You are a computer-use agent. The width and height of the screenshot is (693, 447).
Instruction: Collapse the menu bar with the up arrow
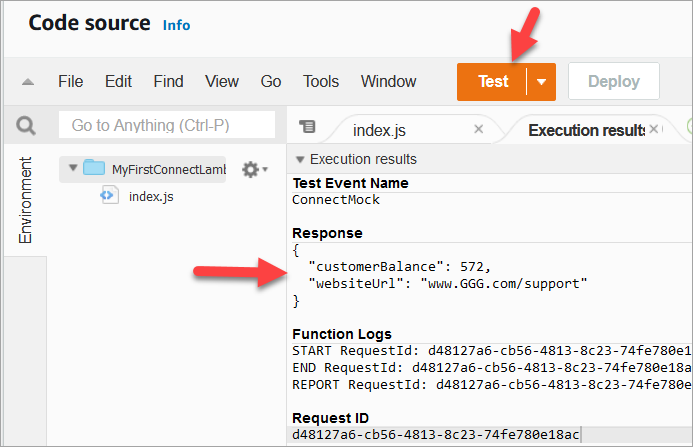coord(28,82)
